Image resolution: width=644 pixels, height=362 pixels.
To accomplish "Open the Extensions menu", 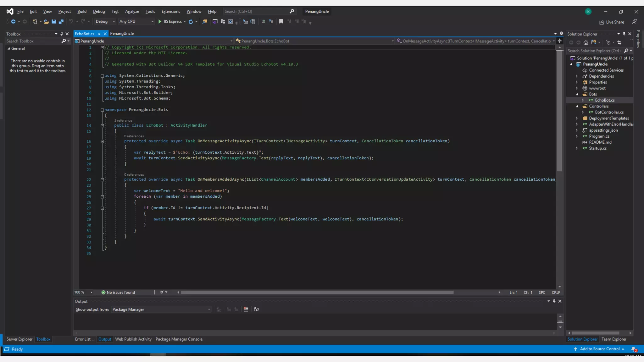I will 170,11.
